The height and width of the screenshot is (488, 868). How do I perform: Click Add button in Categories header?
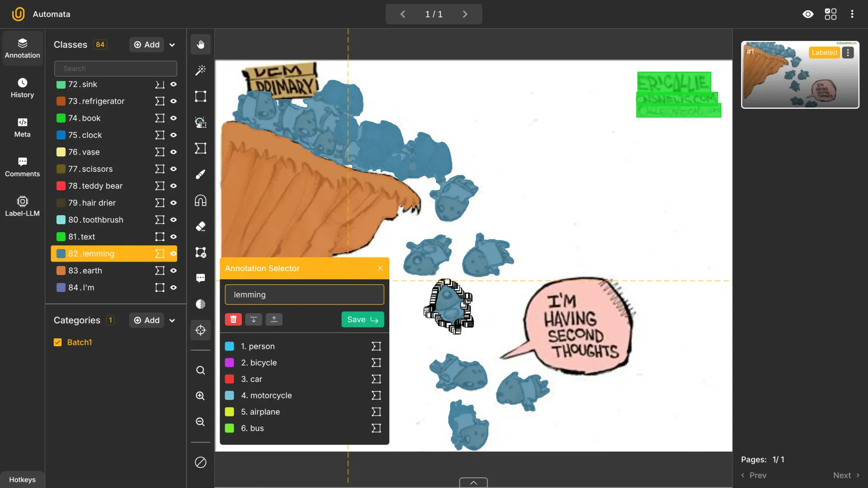tap(147, 320)
